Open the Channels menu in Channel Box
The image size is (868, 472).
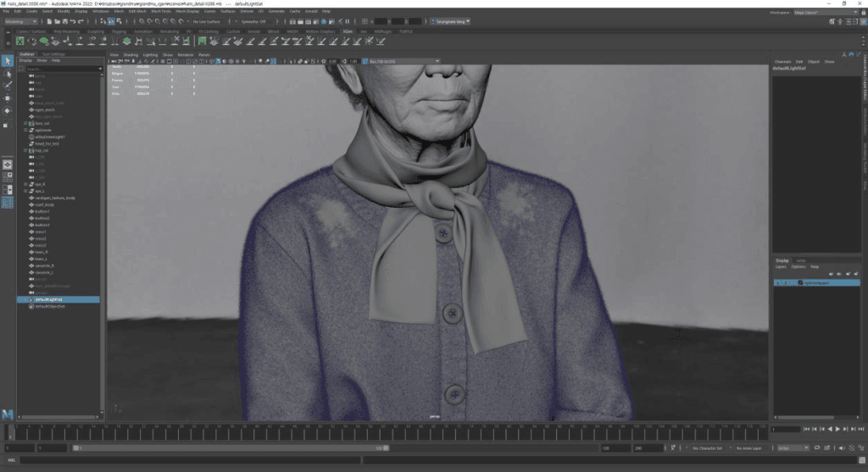[x=782, y=61]
